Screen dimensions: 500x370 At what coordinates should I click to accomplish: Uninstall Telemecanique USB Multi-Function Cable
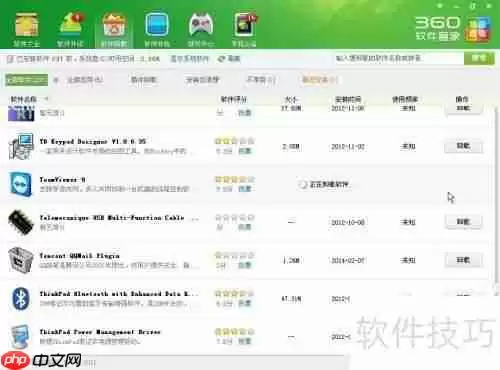pyautogui.click(x=463, y=222)
